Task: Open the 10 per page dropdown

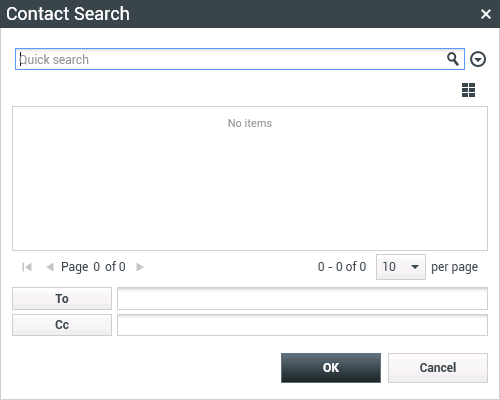Action: (x=401, y=267)
